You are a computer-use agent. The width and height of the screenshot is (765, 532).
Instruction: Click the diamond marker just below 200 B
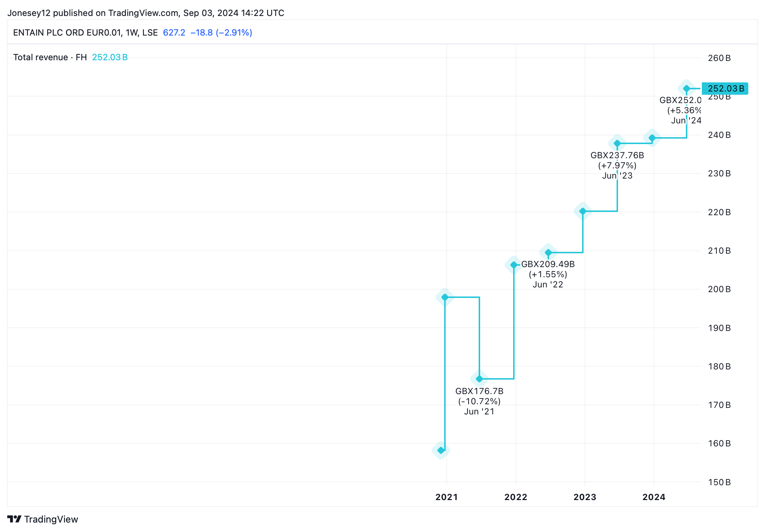click(x=445, y=297)
